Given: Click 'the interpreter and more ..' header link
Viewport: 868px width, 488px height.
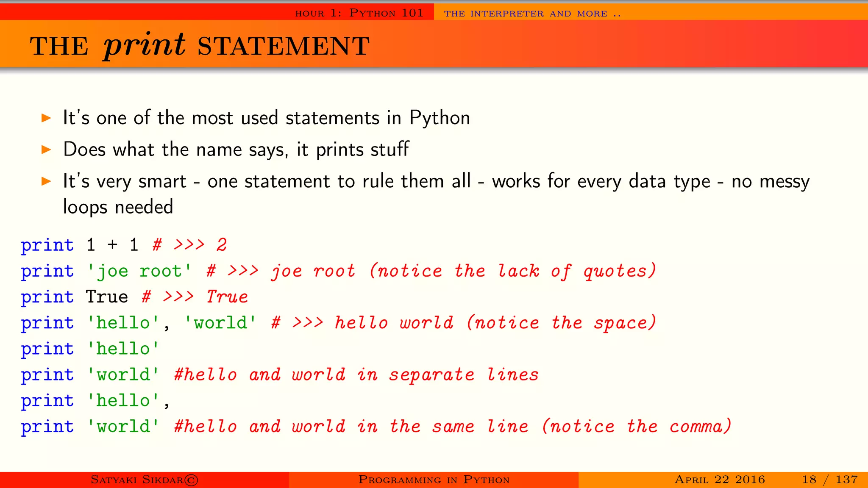Looking at the screenshot, I should (532, 14).
